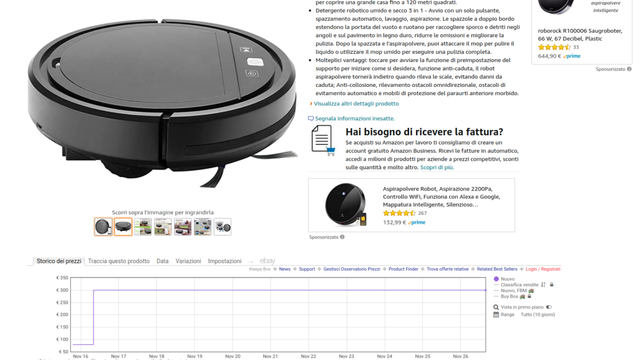Click the orange chevron before Visualizza altri dettagli
The image size is (644, 360).
311,103
